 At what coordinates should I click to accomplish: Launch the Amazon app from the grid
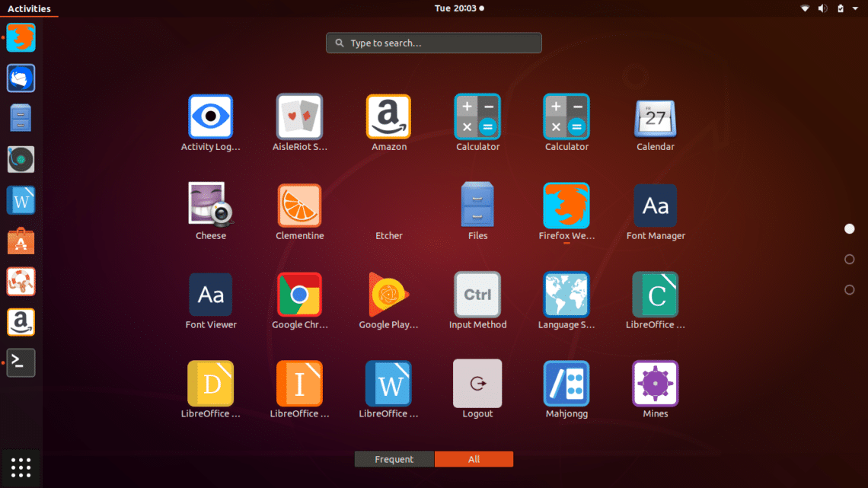click(388, 116)
